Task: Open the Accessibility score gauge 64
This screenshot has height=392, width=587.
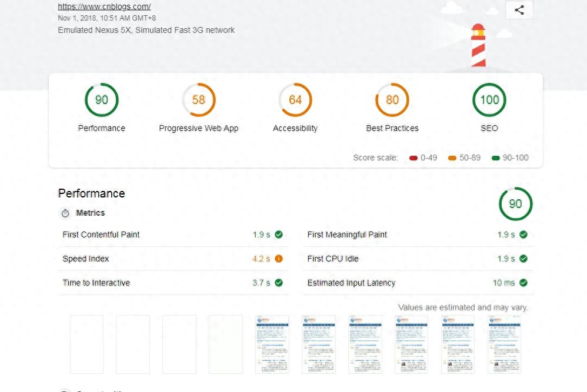Action: tap(295, 100)
